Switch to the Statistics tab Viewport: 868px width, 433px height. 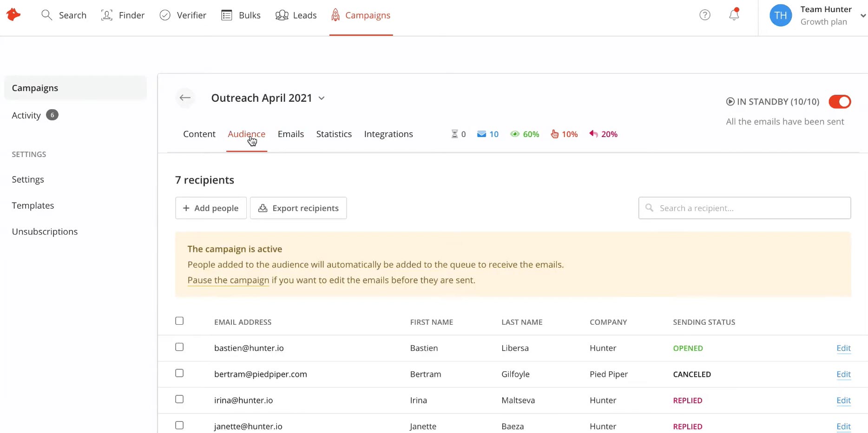[334, 134]
